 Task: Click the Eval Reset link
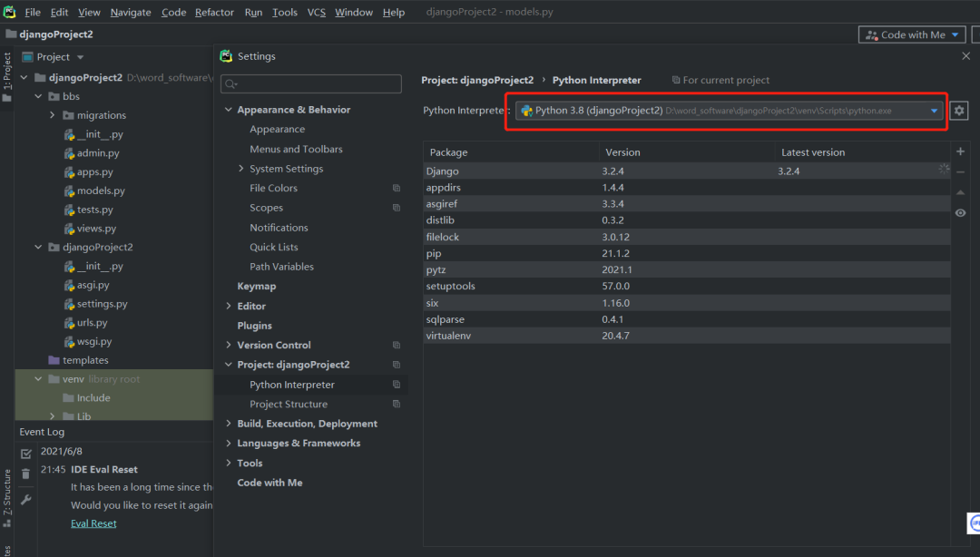point(93,523)
